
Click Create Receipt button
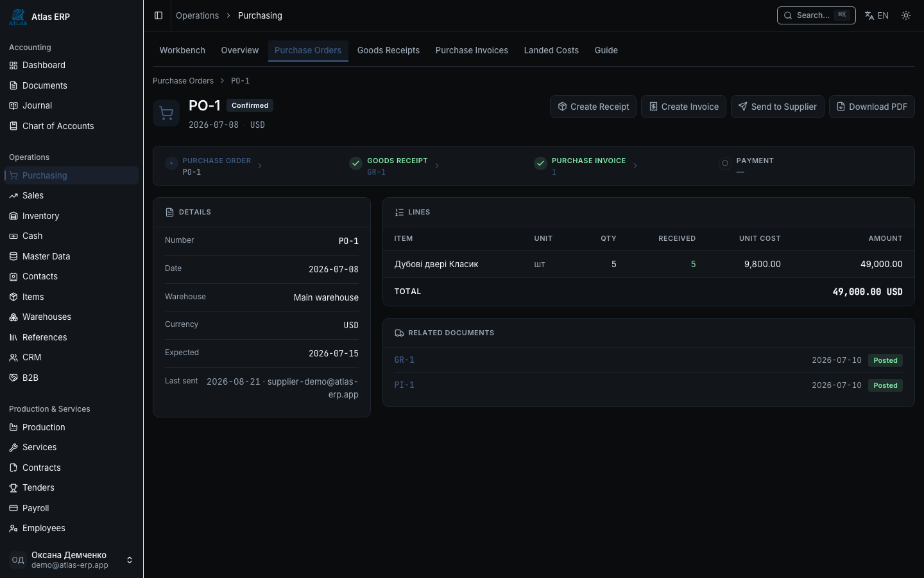point(593,107)
